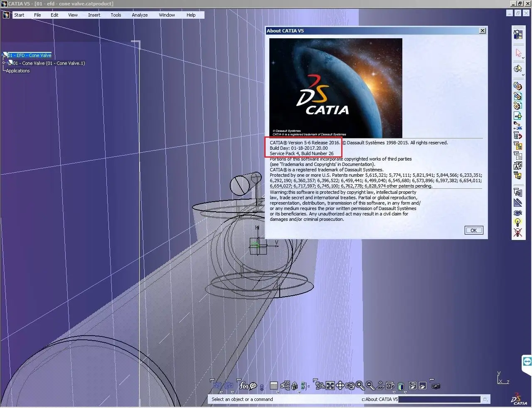The image size is (532, 408).
Task: Open the Formula f(x) tool
Action: [x=244, y=386]
